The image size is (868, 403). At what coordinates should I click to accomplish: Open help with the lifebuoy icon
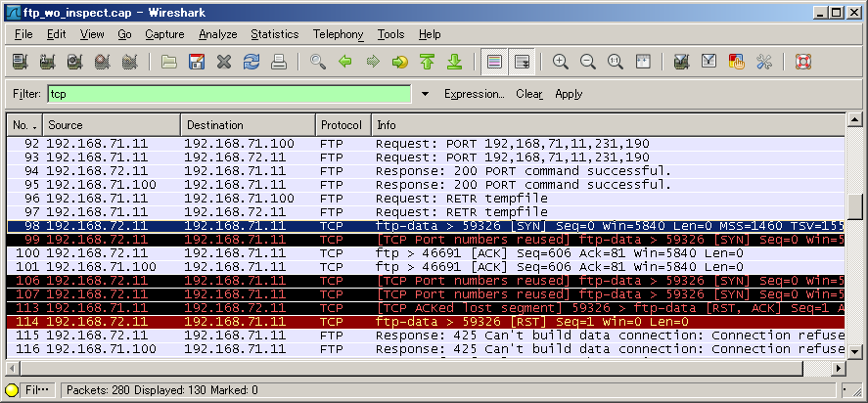click(x=803, y=62)
